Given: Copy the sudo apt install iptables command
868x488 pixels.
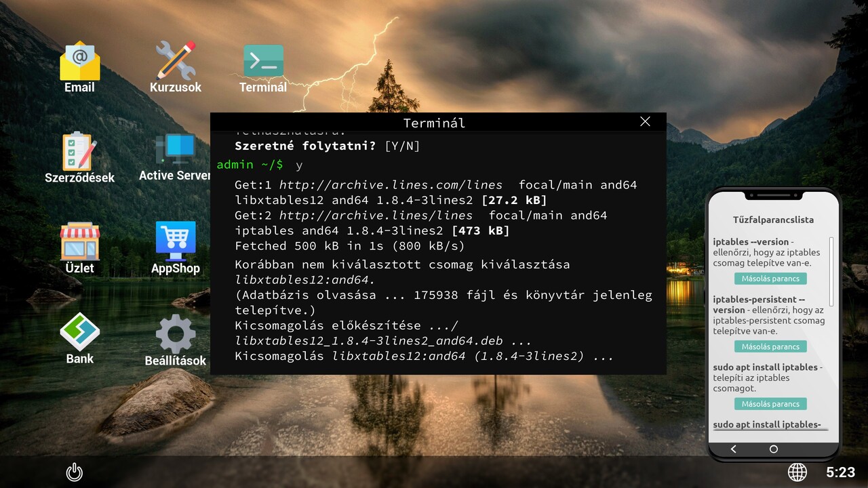Looking at the screenshot, I should (x=770, y=404).
